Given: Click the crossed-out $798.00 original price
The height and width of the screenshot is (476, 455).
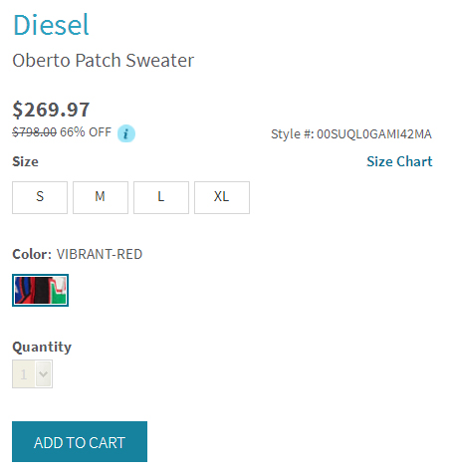Looking at the screenshot, I should tap(35, 132).
